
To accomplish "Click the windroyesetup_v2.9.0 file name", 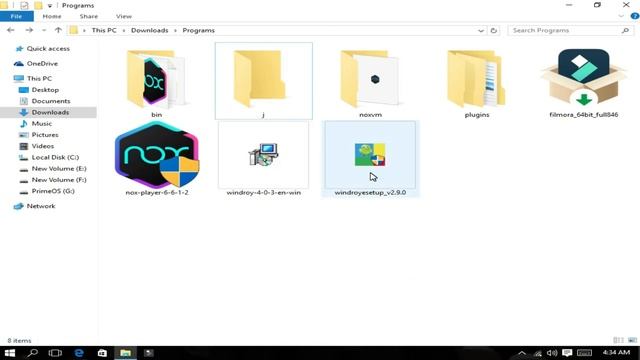I will pos(370,192).
